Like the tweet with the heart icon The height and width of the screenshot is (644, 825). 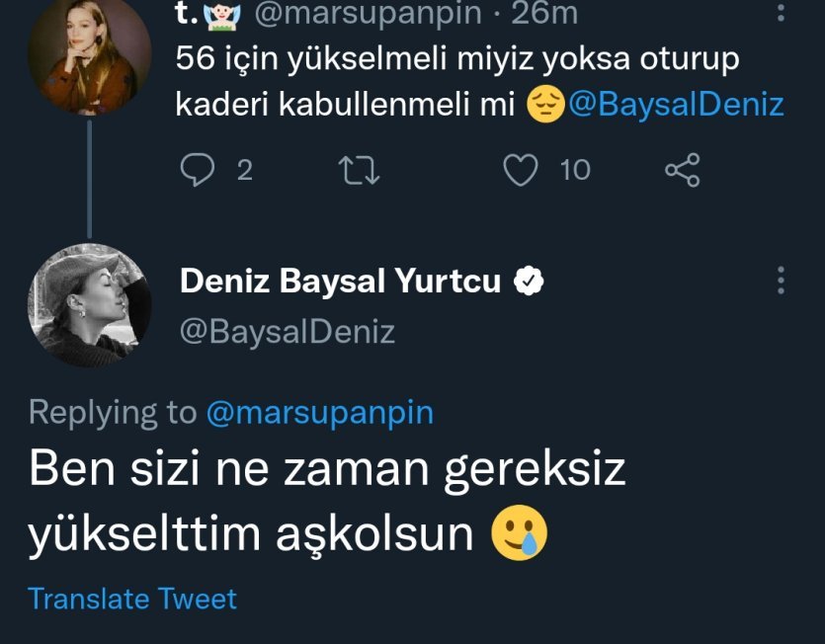tap(520, 170)
